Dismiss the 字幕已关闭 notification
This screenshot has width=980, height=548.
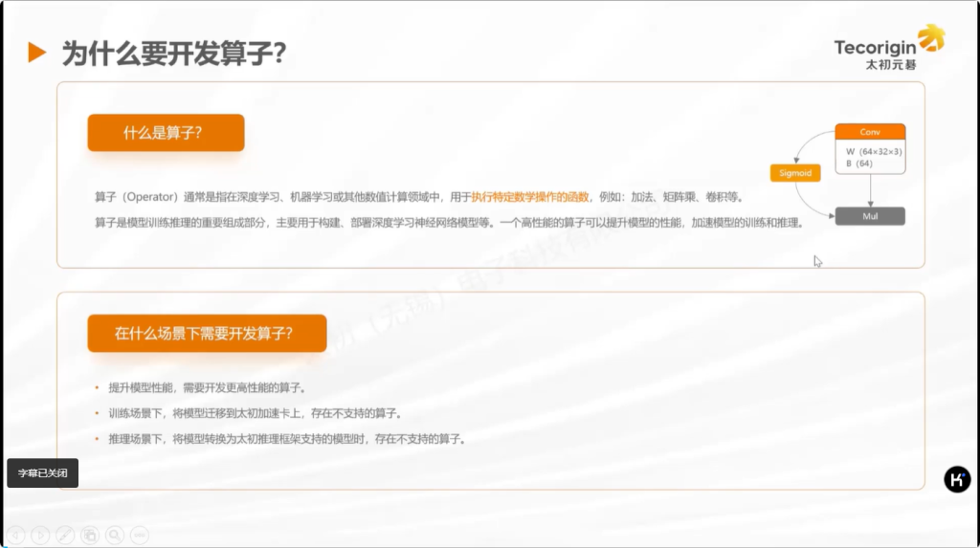(42, 472)
